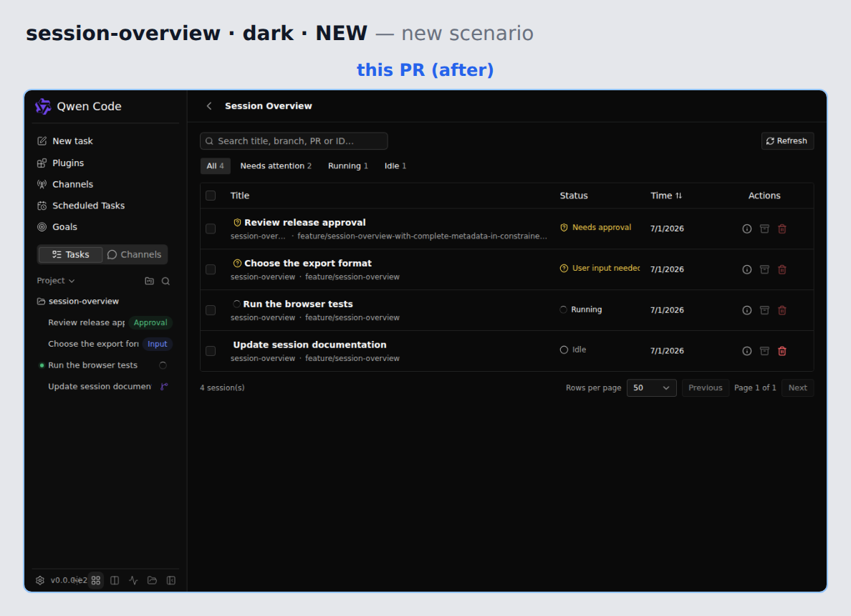Check the Run the browser tests checkbox
Screen dimensions: 851x616
[211, 310]
